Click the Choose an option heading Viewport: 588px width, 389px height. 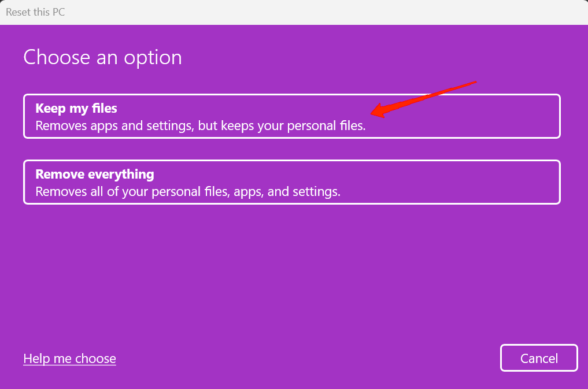click(x=102, y=57)
